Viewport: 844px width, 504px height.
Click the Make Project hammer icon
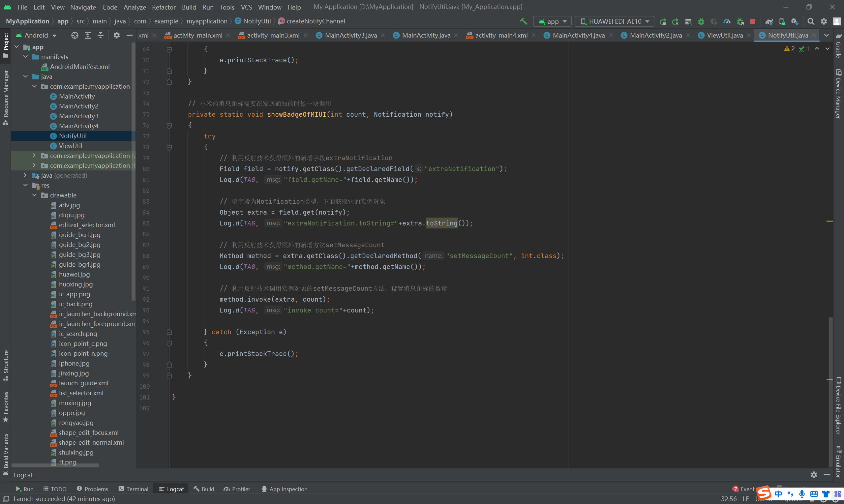click(524, 21)
